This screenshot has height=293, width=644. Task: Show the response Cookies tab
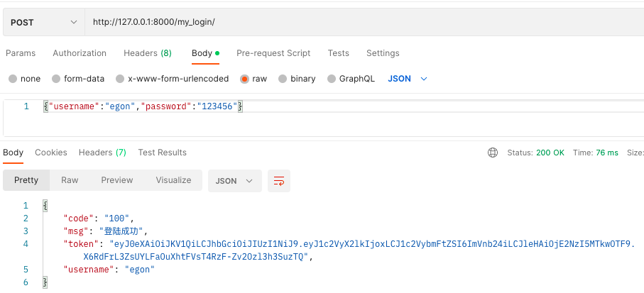tap(51, 153)
